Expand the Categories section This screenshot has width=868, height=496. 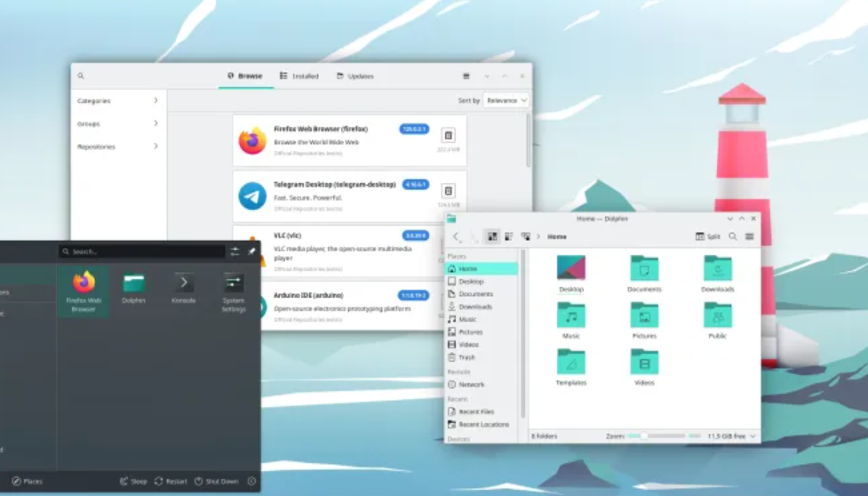click(x=117, y=101)
